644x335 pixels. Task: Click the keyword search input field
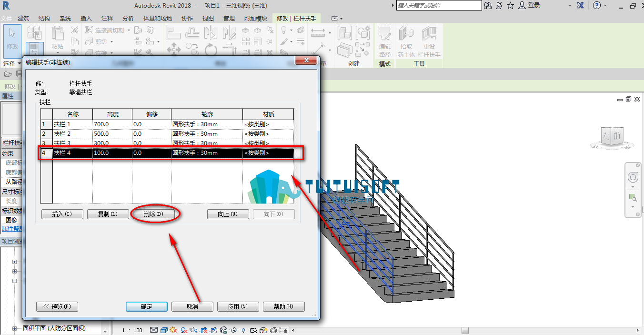(x=439, y=5)
